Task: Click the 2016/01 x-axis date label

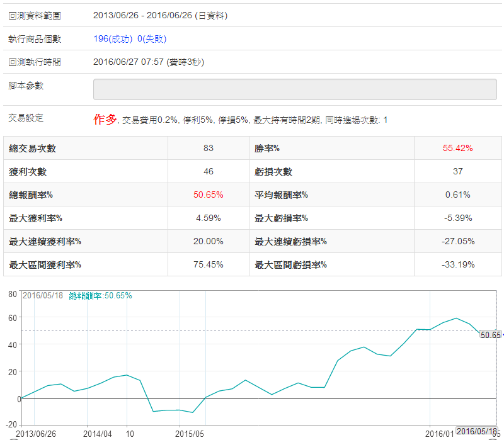Action: (438, 434)
